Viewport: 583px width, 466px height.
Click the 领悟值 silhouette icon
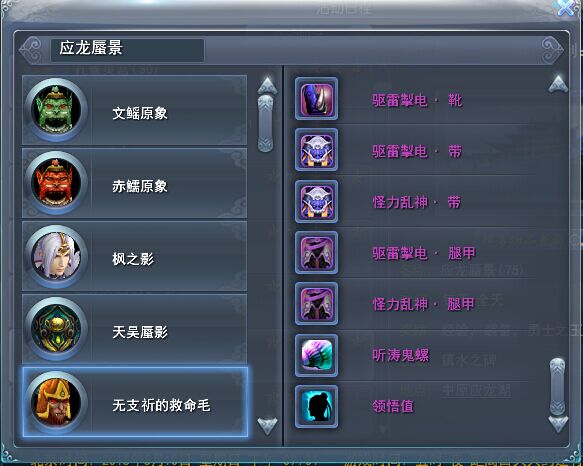tap(316, 406)
